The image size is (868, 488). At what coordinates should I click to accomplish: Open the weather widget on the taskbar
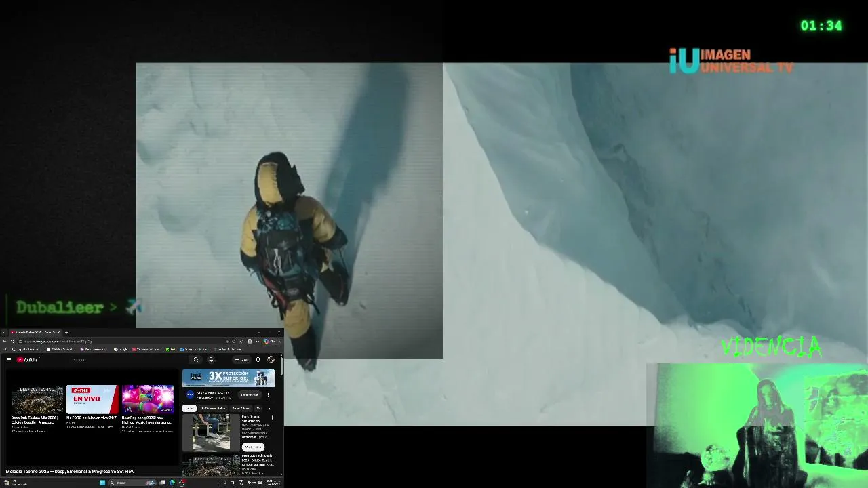coord(15,483)
